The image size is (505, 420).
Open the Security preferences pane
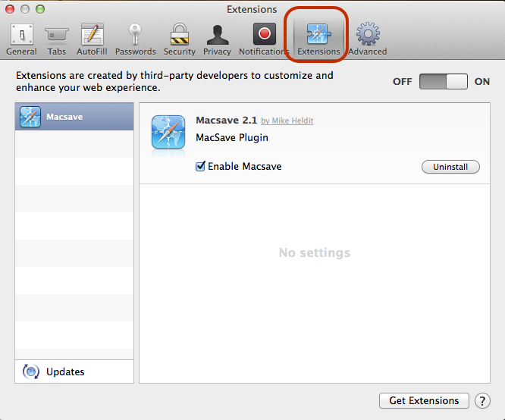(x=180, y=39)
